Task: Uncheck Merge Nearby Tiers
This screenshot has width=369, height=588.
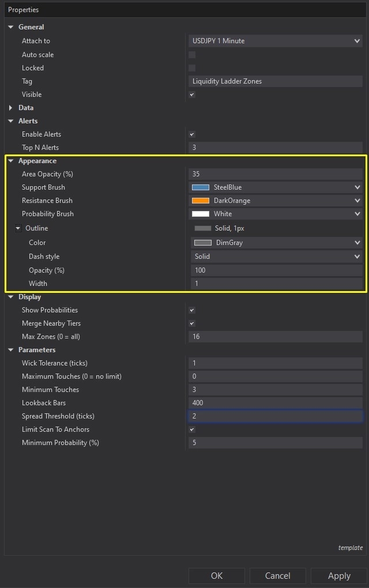Action: coord(192,323)
